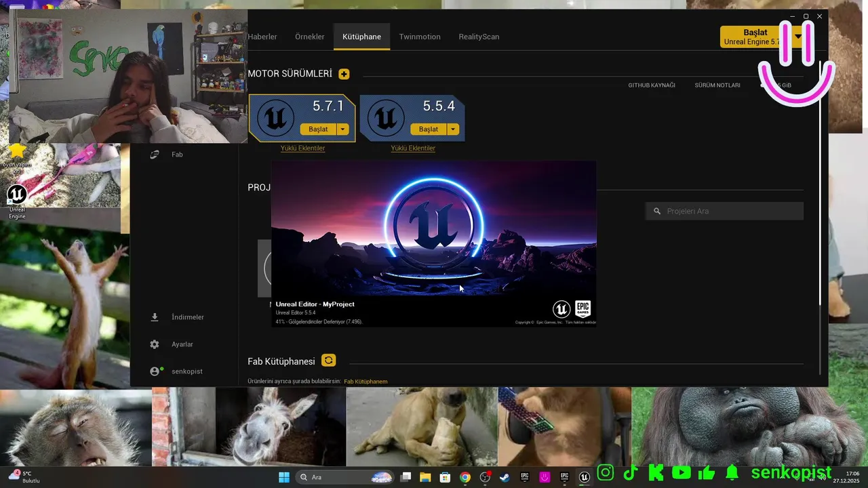Viewport: 868px width, 488px height.
Task: Open Windows Start menu
Action: 283,477
